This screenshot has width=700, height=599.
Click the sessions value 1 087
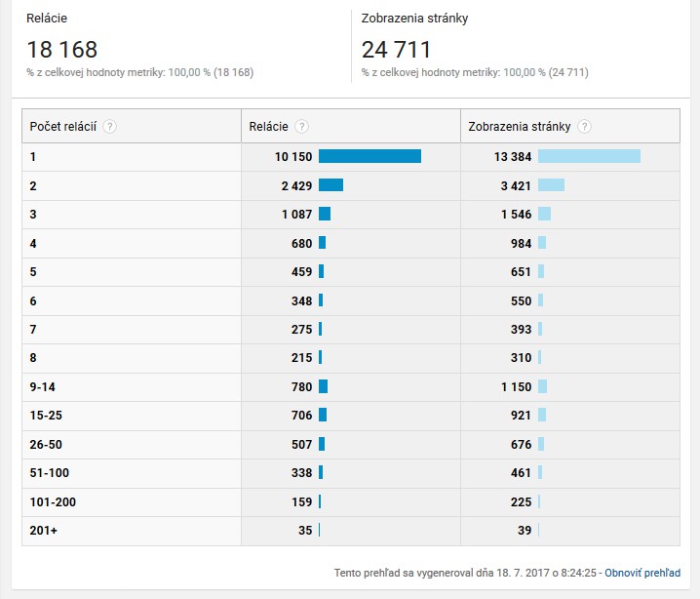[x=297, y=215]
